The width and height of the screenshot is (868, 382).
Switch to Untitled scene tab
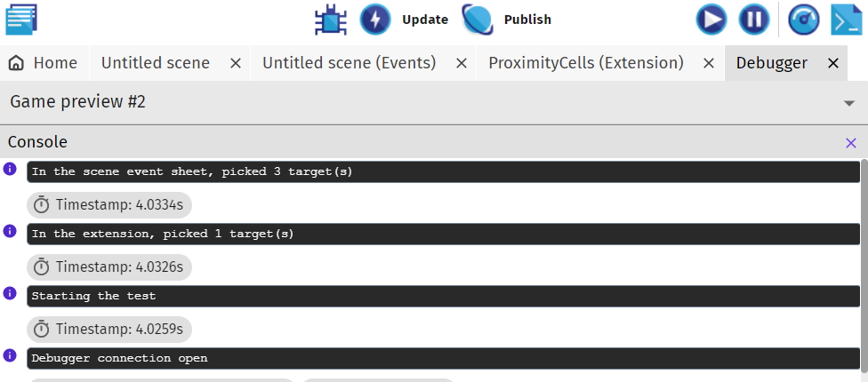[155, 63]
